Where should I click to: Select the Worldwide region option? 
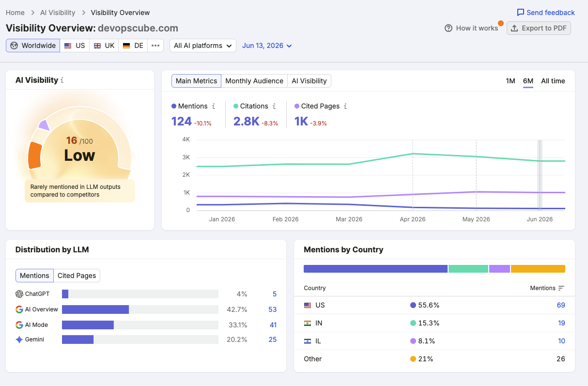33,46
